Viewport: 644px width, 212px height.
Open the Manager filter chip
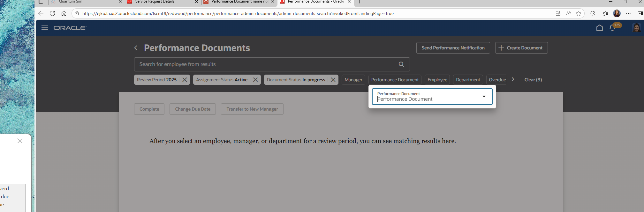click(353, 80)
